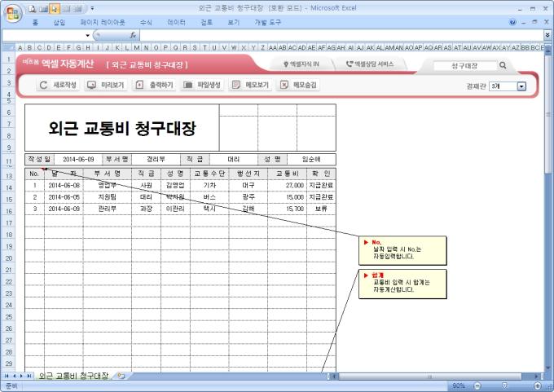The image size is (554, 392).
Task: Click the print preview icon in quick access toolbar
Action: (x=32, y=9)
